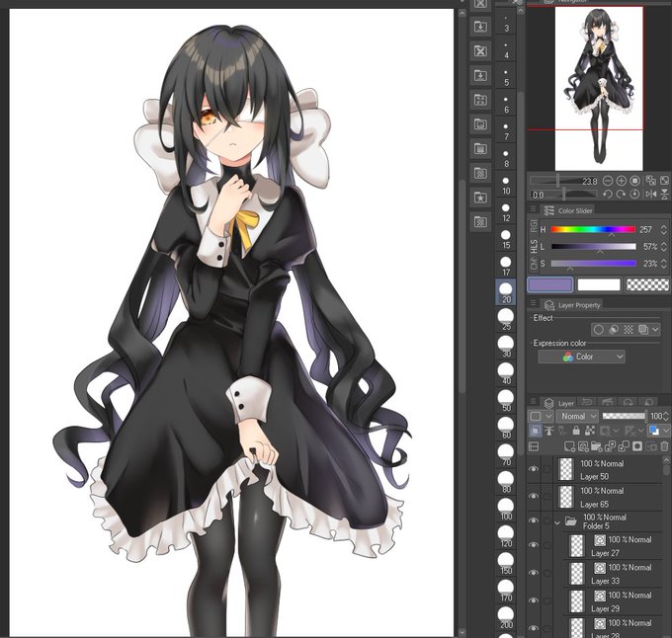The height and width of the screenshot is (638, 672).
Task: Switch color slider to HLS mode
Action: click(x=534, y=247)
